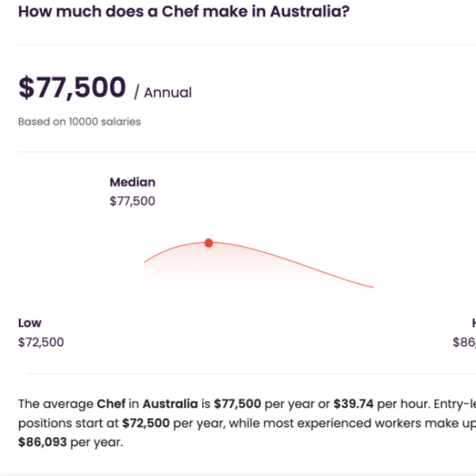Image resolution: width=476 pixels, height=476 pixels.
Task: Click the partially visible High label at right edge
Action: click(474, 323)
